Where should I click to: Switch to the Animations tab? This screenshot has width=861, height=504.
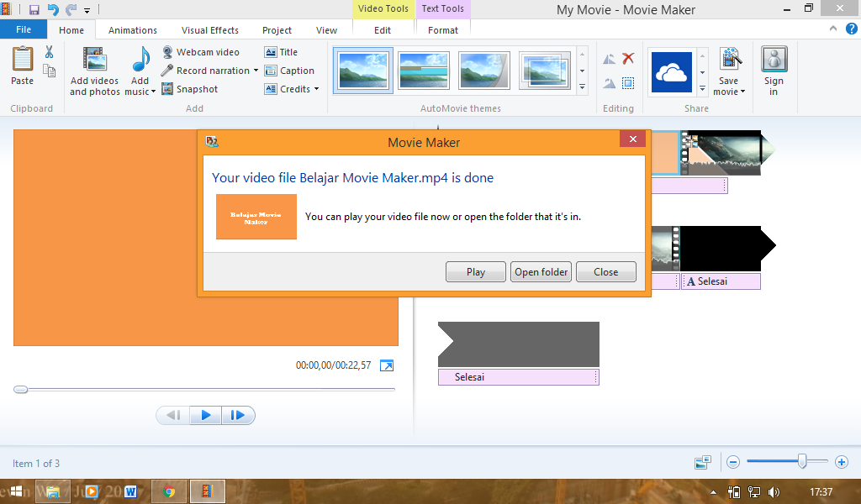tap(132, 30)
